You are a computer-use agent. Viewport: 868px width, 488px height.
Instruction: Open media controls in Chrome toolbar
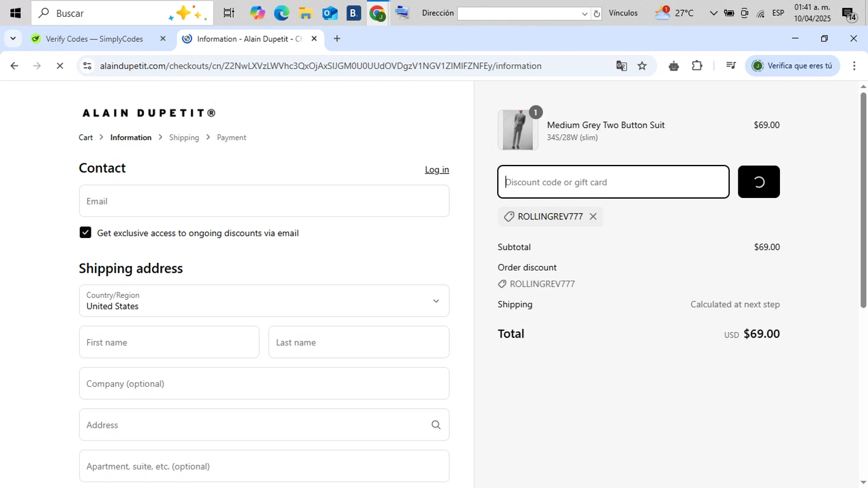pos(731,66)
